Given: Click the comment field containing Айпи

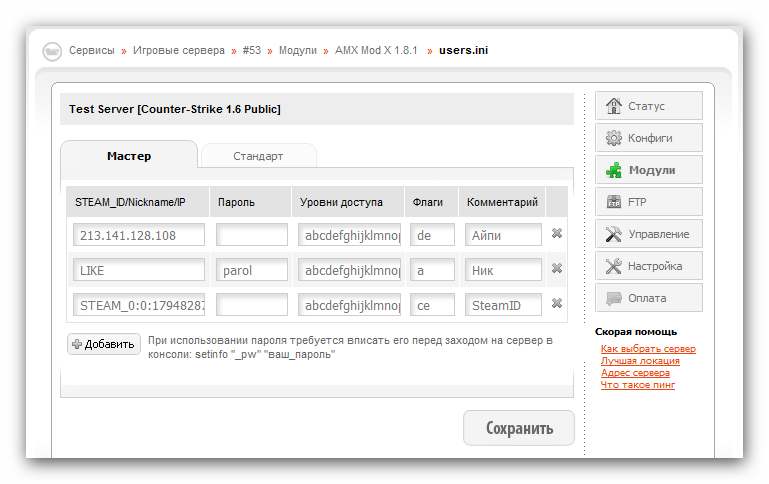Looking at the screenshot, I should click(x=503, y=235).
